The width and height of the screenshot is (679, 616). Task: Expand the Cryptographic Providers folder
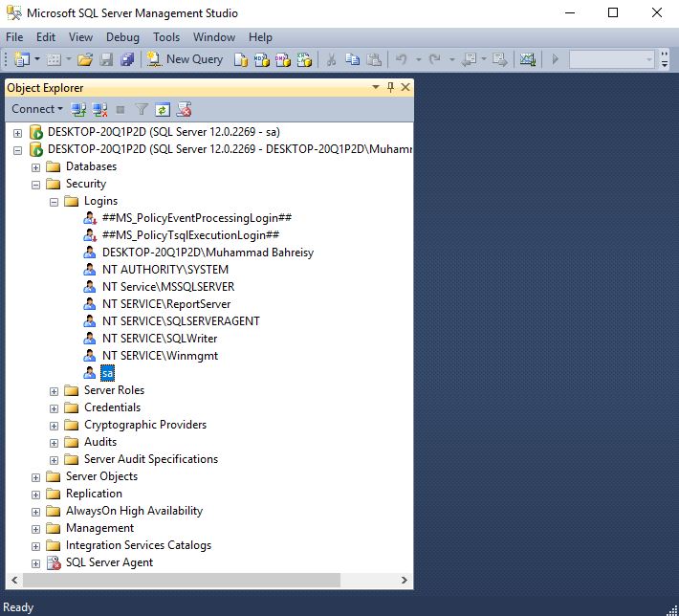pyautogui.click(x=54, y=427)
